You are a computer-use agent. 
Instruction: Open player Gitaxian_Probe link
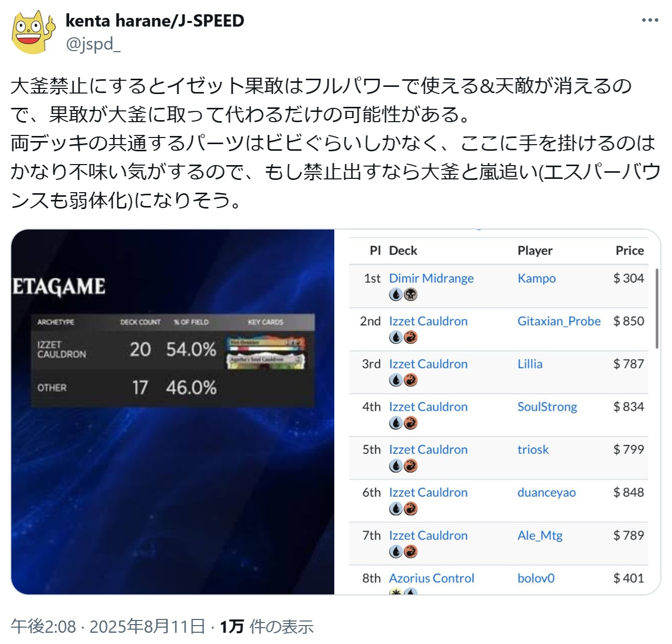coord(559,321)
